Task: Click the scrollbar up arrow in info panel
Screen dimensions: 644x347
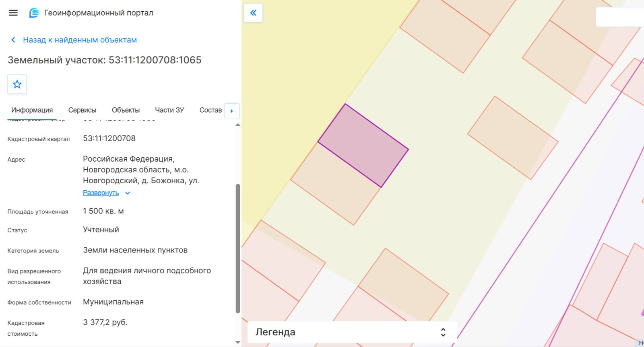Action: [x=238, y=125]
